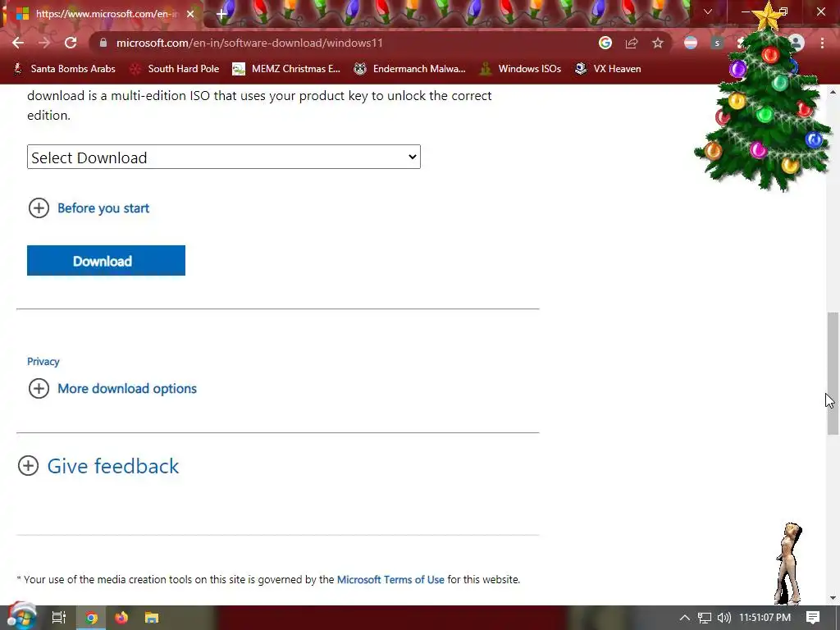This screenshot has height=630, width=840.
Task: Open the Start menu with Santa hat orb
Action: tap(22, 616)
